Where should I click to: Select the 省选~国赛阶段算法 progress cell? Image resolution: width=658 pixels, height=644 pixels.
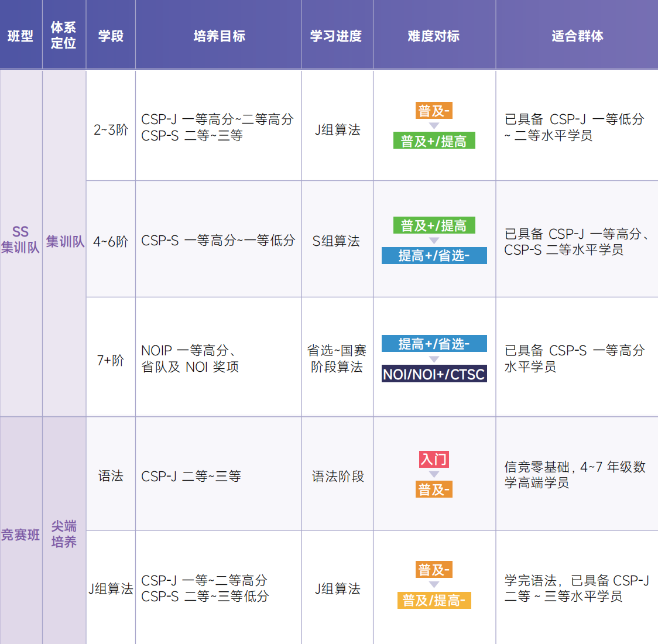coord(337,358)
